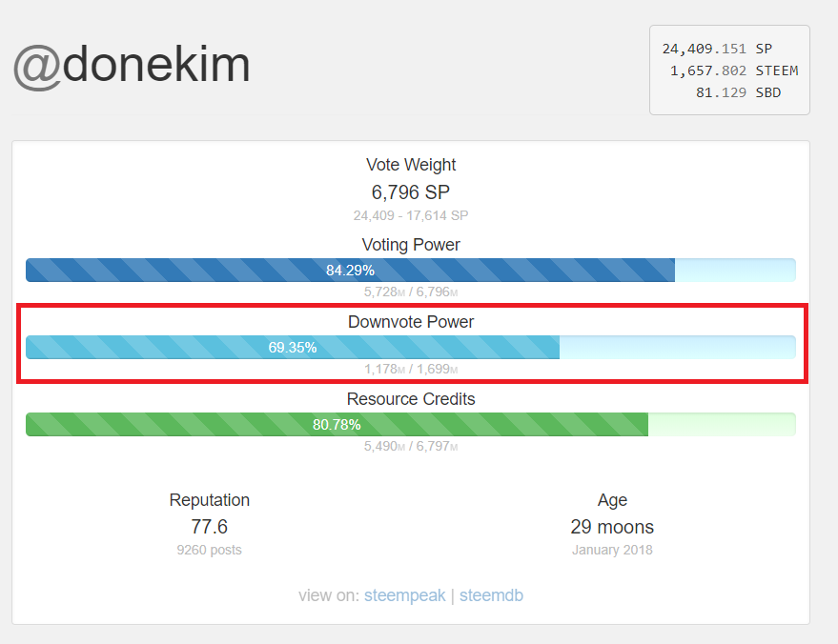Click the 5,728 / 6,796 voting mana text
838x644 pixels.
411,292
